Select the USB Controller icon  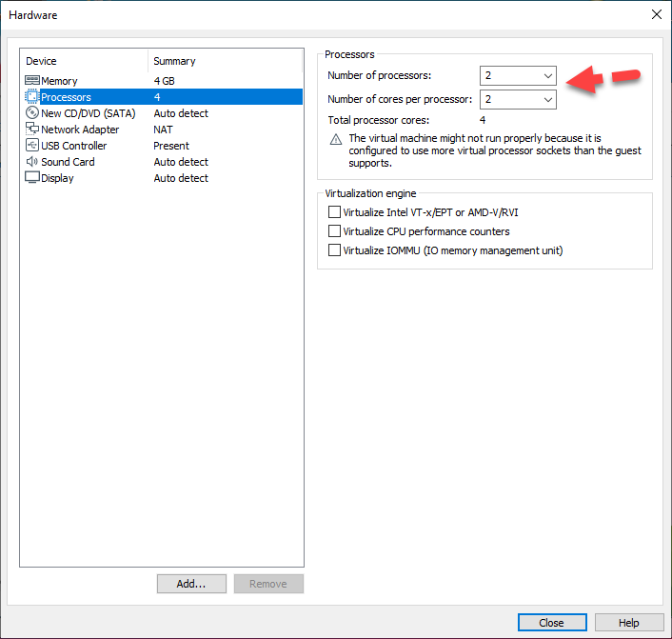(x=31, y=146)
